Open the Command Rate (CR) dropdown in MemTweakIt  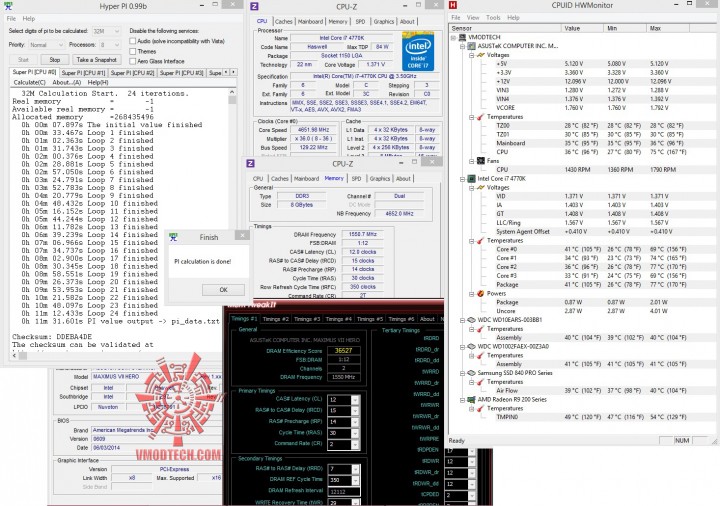tap(355, 444)
